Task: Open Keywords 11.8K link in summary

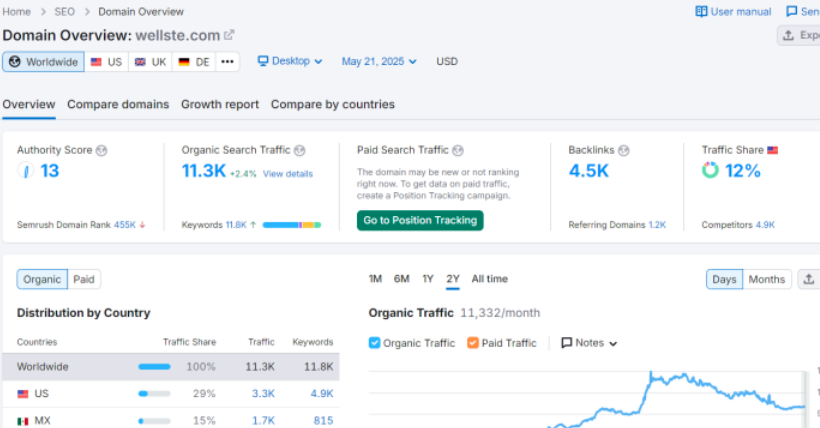Action: tap(236, 225)
